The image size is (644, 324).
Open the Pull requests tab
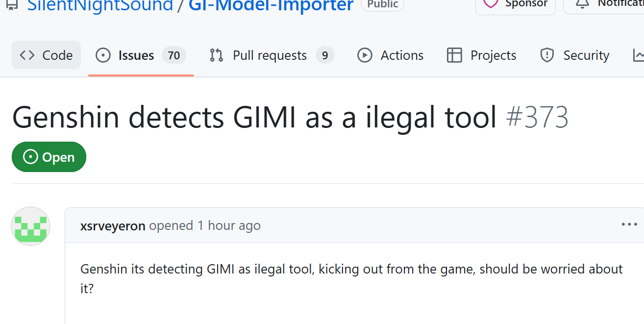(x=272, y=55)
